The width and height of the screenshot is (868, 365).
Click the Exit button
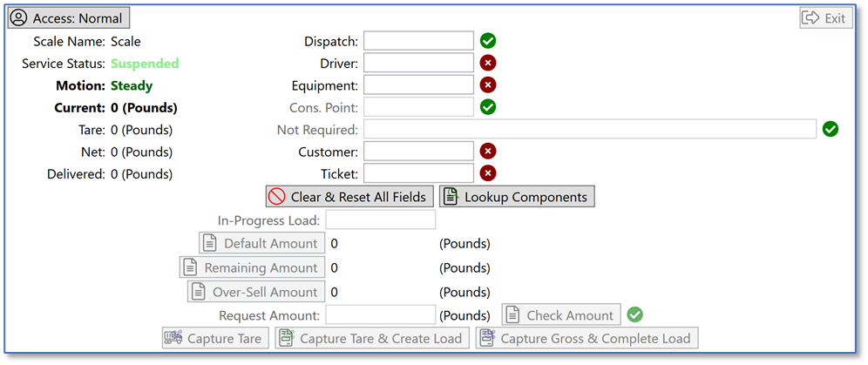tap(825, 17)
